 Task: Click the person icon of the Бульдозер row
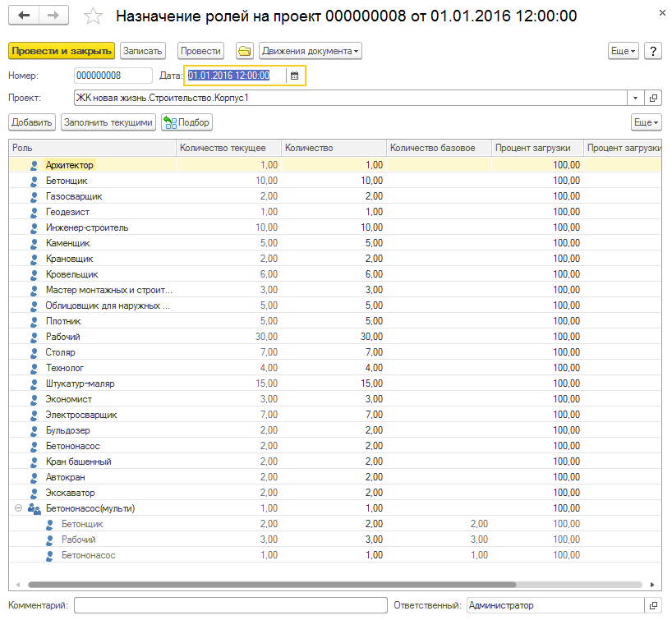tap(34, 430)
